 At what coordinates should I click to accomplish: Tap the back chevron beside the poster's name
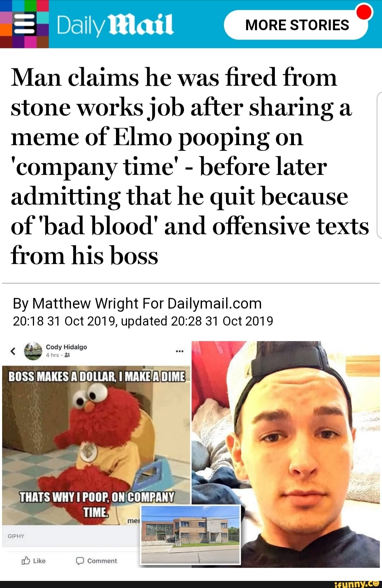tap(13, 351)
